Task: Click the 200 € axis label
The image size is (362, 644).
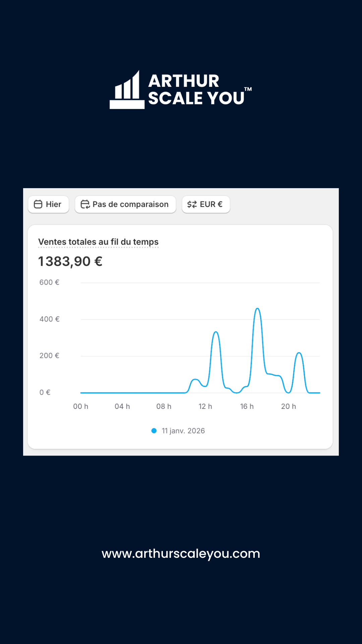Action: click(x=49, y=356)
